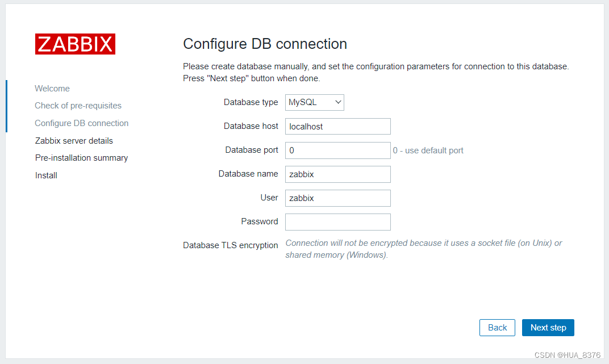
Task: Jump to Zabbix server details
Action: coord(78,140)
